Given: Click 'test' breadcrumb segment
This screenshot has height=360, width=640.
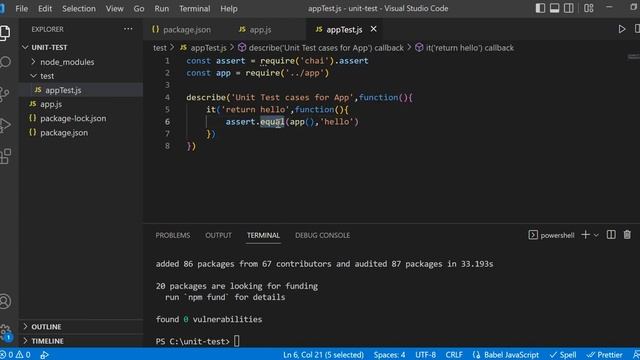Looking at the screenshot, I should pos(160,48).
